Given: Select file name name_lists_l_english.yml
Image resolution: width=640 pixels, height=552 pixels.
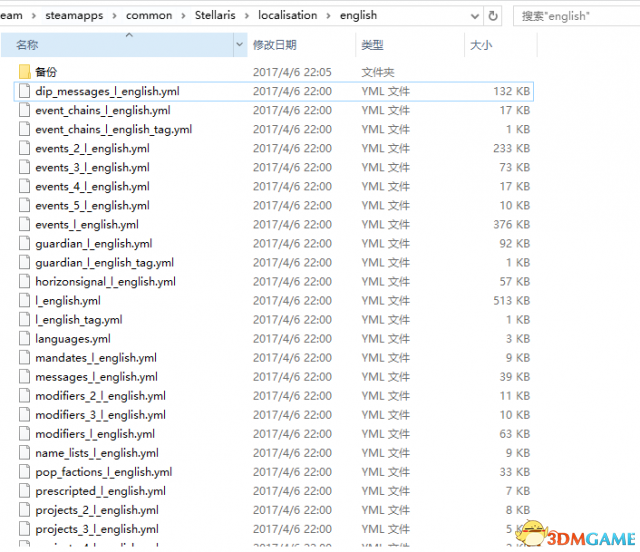Looking at the screenshot, I should point(97,453).
